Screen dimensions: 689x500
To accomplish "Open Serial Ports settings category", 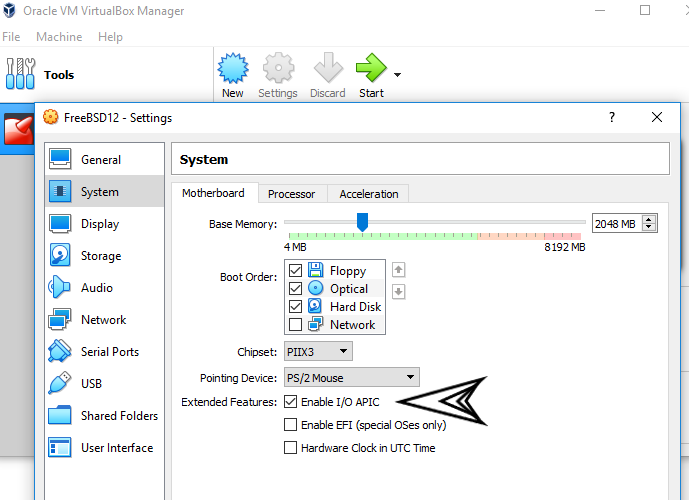I will (x=105, y=351).
